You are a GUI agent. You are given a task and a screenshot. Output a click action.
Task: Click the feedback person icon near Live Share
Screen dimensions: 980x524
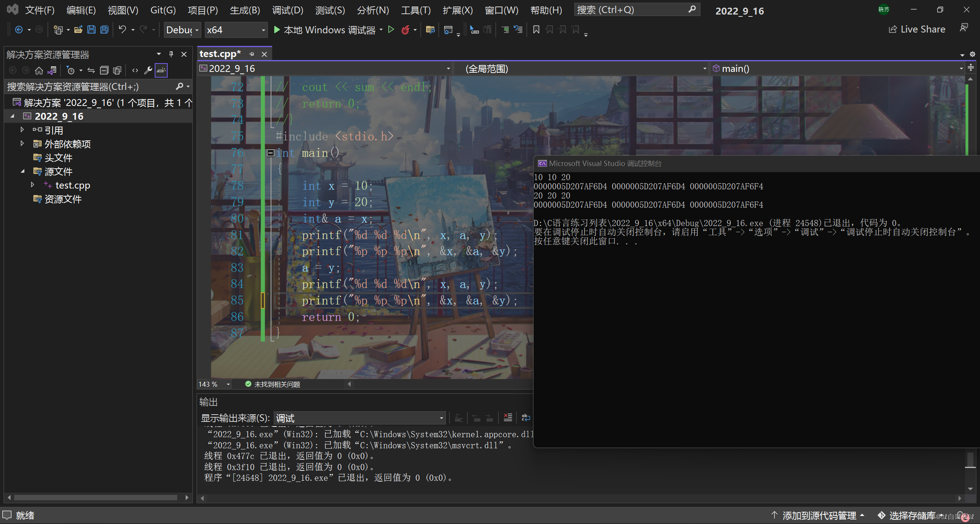[964, 28]
